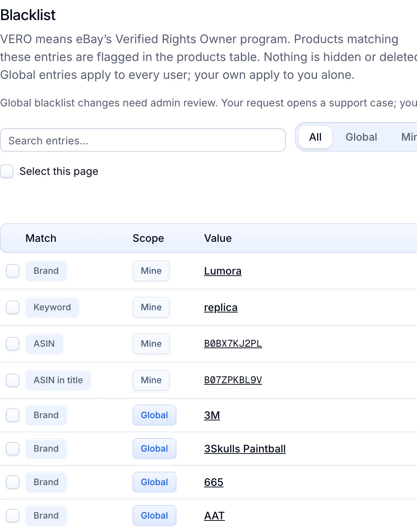The image size is (417, 532).
Task: Click the Mine badge in B07ZPKBL9V row
Action: (x=151, y=380)
